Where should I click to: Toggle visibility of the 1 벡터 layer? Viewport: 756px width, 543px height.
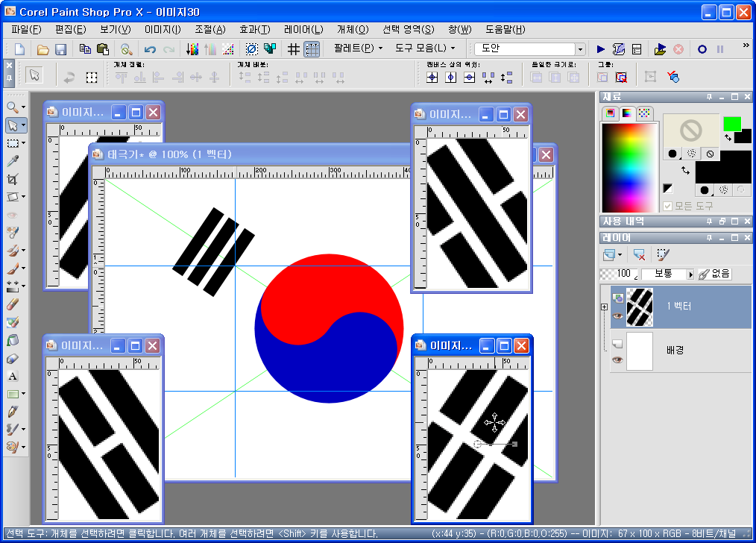pos(617,316)
